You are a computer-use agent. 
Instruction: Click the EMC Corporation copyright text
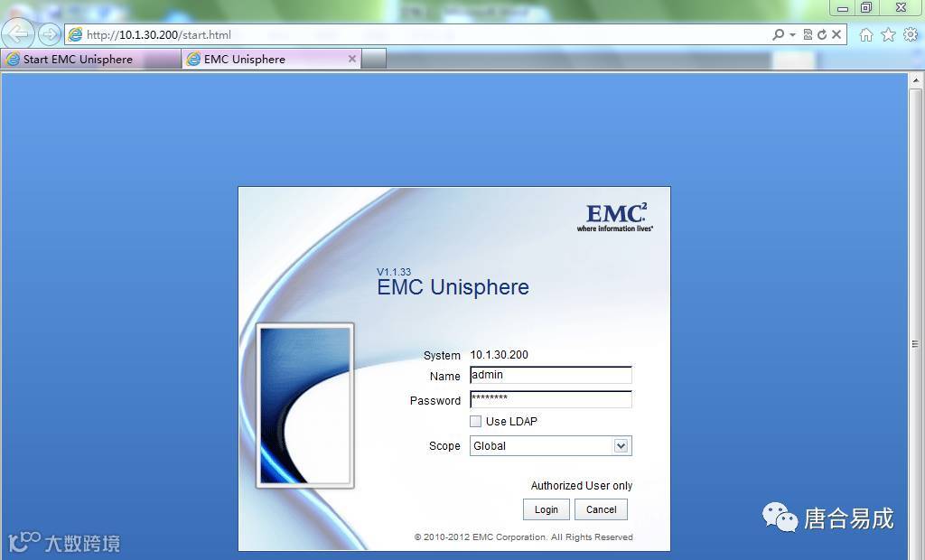coord(524,537)
